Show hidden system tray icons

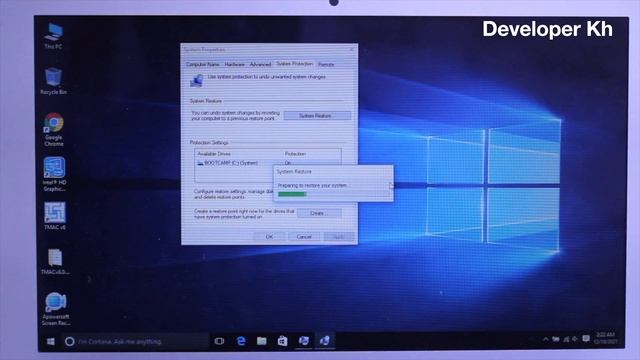tap(545, 339)
